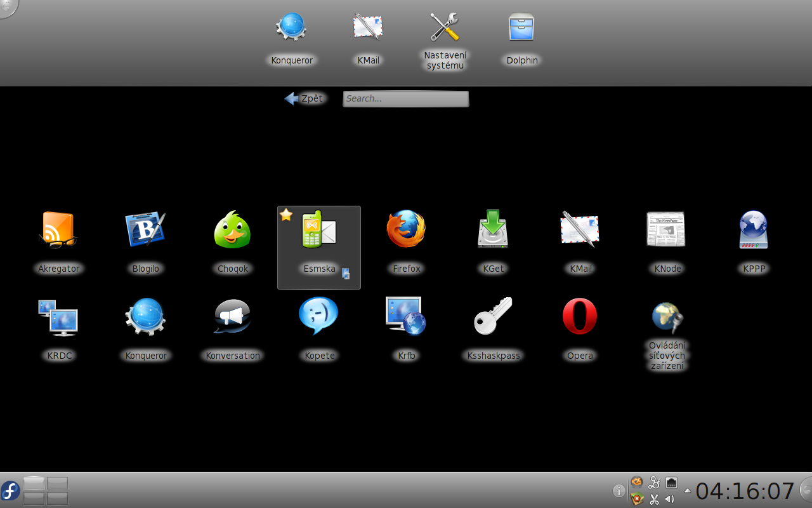Click the Konversation text label
The height and width of the screenshot is (508, 812).
[233, 356]
